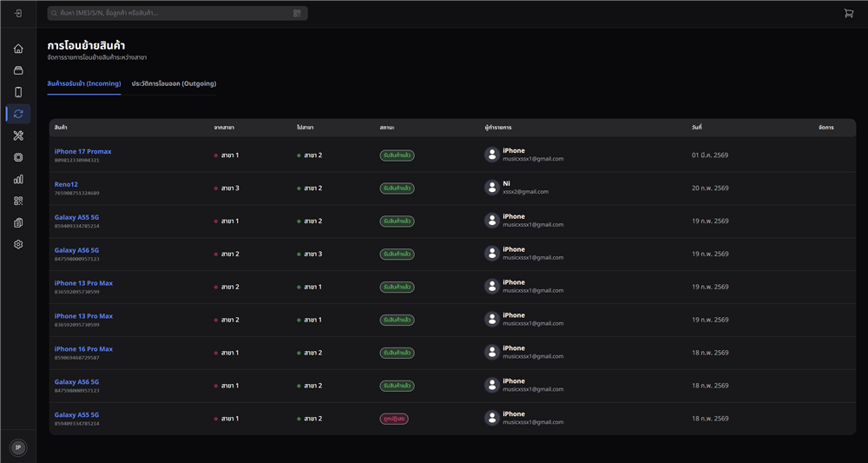Open the smartphone devices sidebar icon
The width and height of the screenshot is (868, 463).
18,92
